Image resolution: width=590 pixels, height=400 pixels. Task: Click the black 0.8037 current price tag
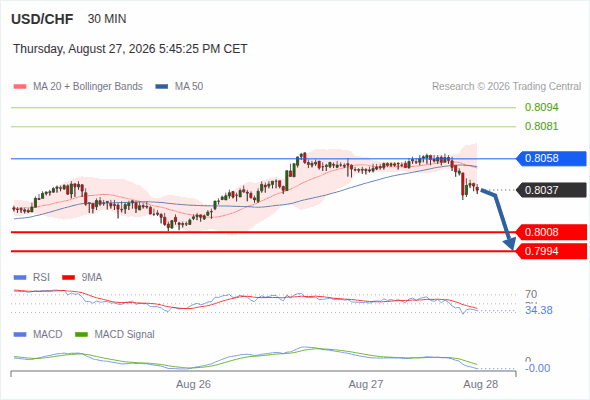click(551, 190)
